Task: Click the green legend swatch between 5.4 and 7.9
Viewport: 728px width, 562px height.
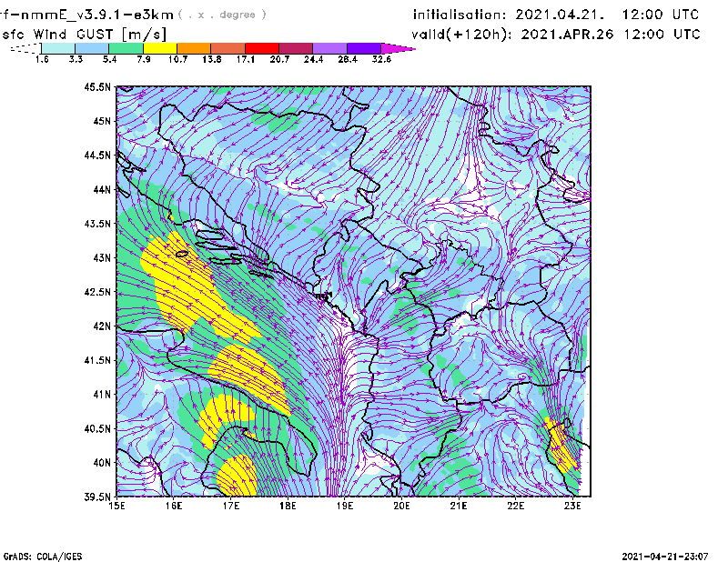Action: tap(126, 48)
